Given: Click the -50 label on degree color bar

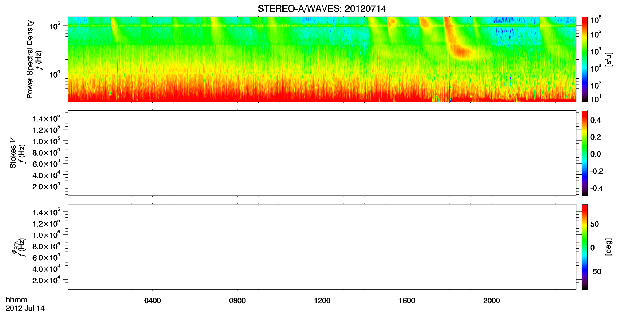Looking at the screenshot, I should click(x=595, y=271).
